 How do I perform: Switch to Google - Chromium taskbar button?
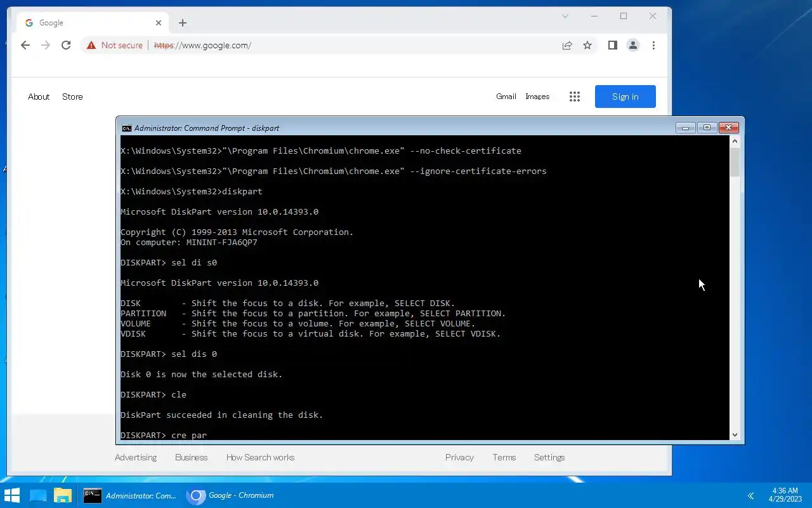point(230,495)
